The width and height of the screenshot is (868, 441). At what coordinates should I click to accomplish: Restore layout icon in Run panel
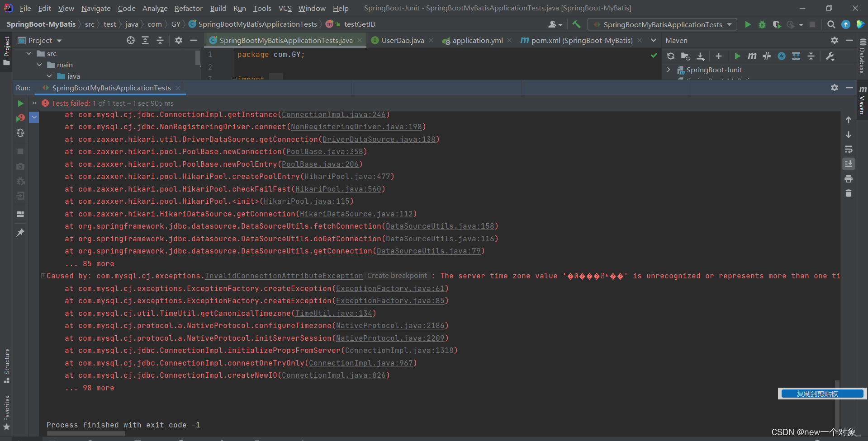20,214
